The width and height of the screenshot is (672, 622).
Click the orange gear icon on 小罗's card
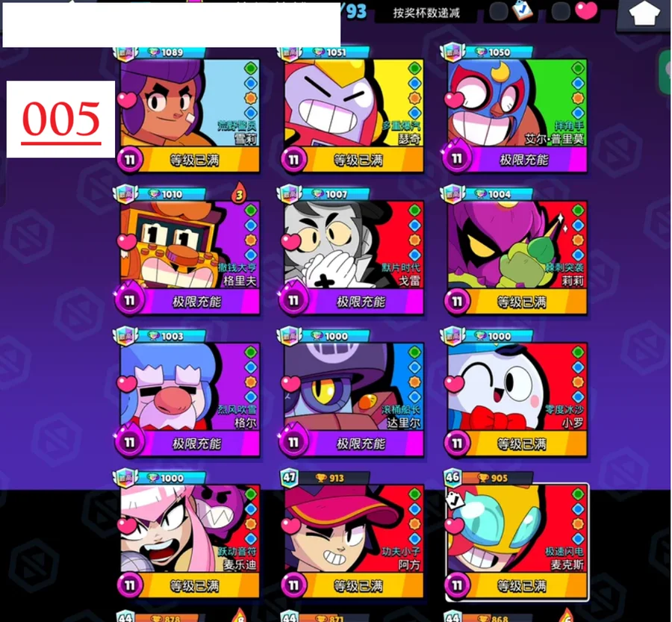[x=578, y=382]
